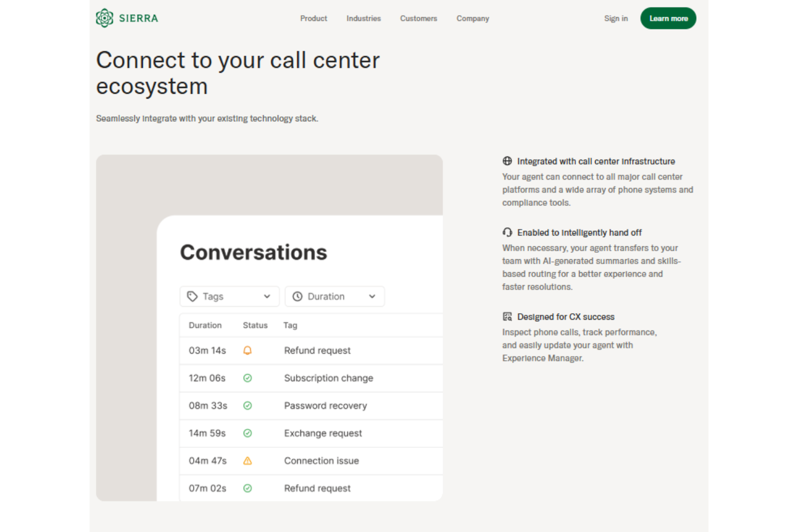Click the headphones icon for intelligent hand off
Viewport: 798px width, 532px height.
[x=507, y=232]
